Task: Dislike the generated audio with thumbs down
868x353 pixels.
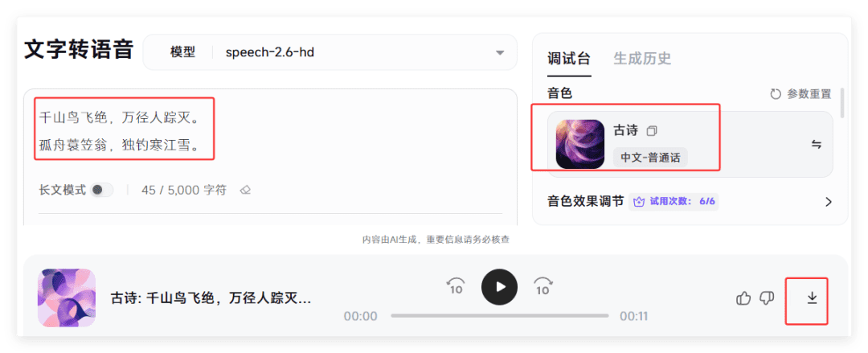Action: [x=767, y=298]
